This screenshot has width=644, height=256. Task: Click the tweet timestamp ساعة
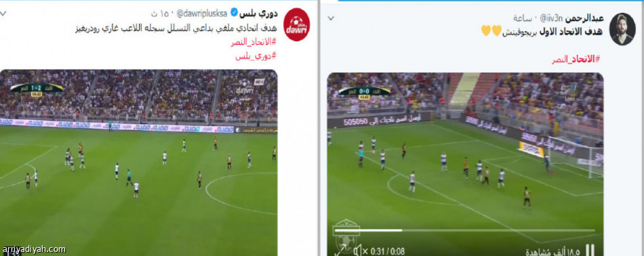coord(523,18)
